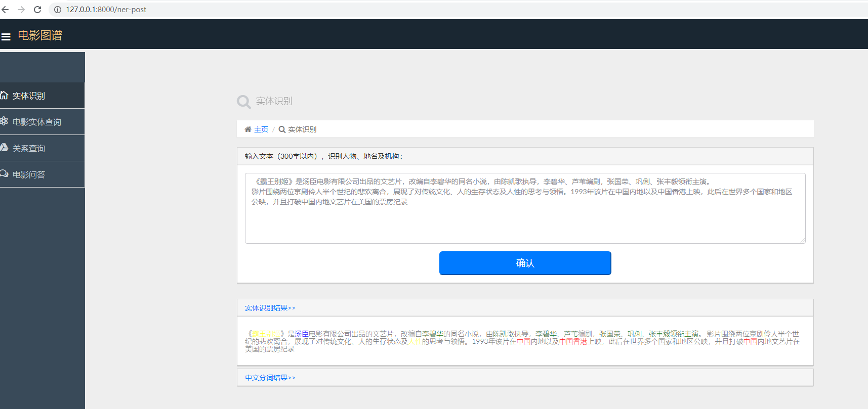868x409 pixels.
Task: Toggle the hamburger sidebar menu icon
Action: 6,36
